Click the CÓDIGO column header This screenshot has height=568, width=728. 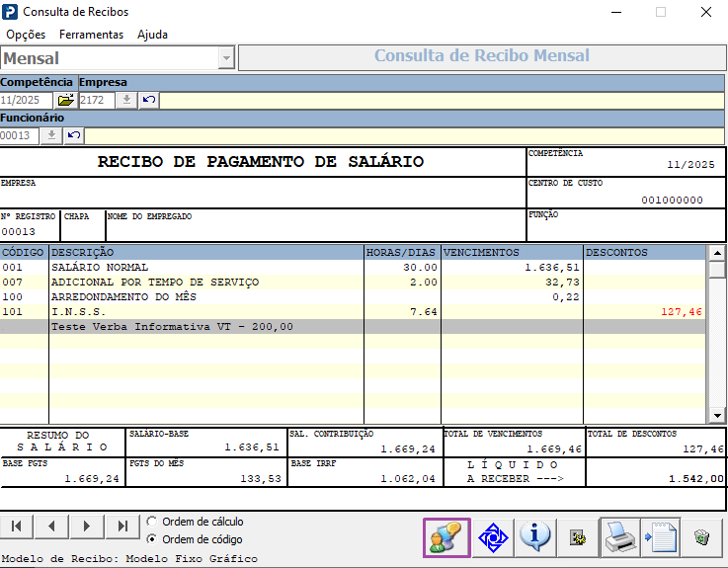(24, 252)
